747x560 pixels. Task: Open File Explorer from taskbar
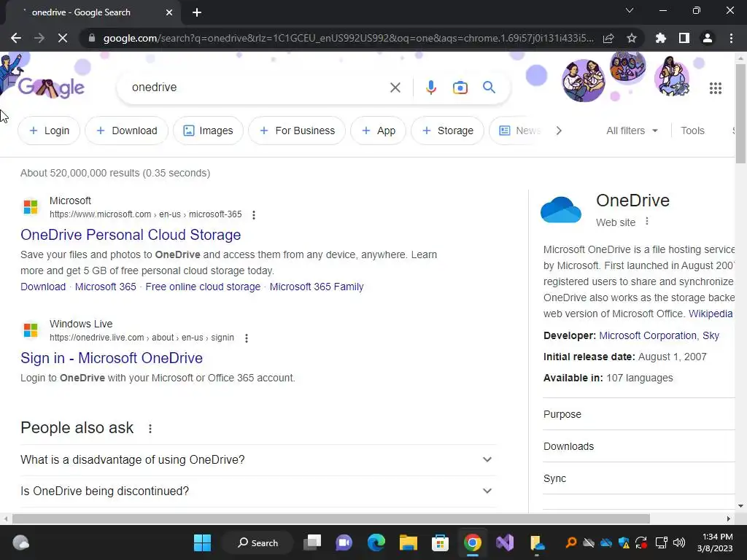coord(409,542)
